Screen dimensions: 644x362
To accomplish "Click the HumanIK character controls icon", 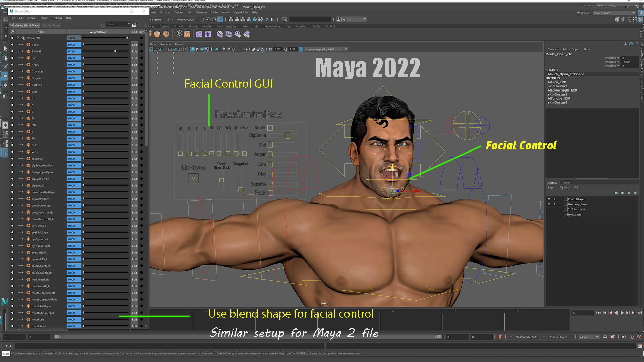I will pyautogui.click(x=623, y=20).
